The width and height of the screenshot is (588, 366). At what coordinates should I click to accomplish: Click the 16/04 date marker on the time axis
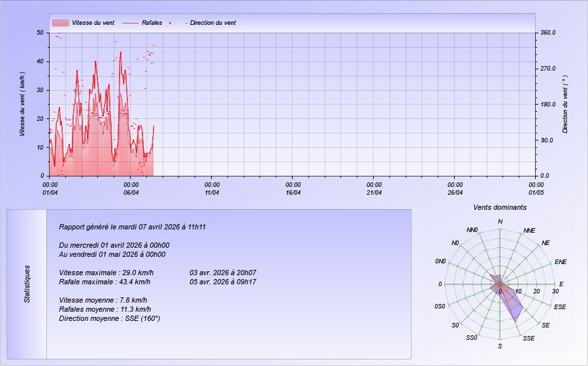coord(293,192)
